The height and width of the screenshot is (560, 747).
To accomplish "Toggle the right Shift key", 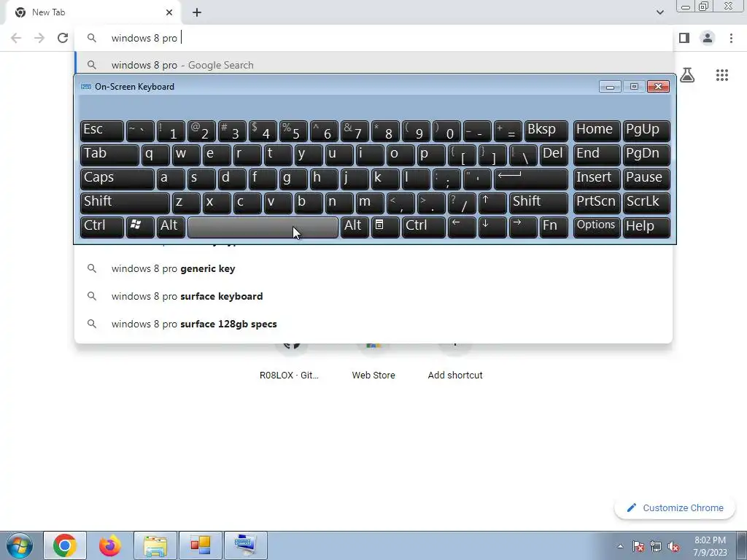I will (538, 203).
